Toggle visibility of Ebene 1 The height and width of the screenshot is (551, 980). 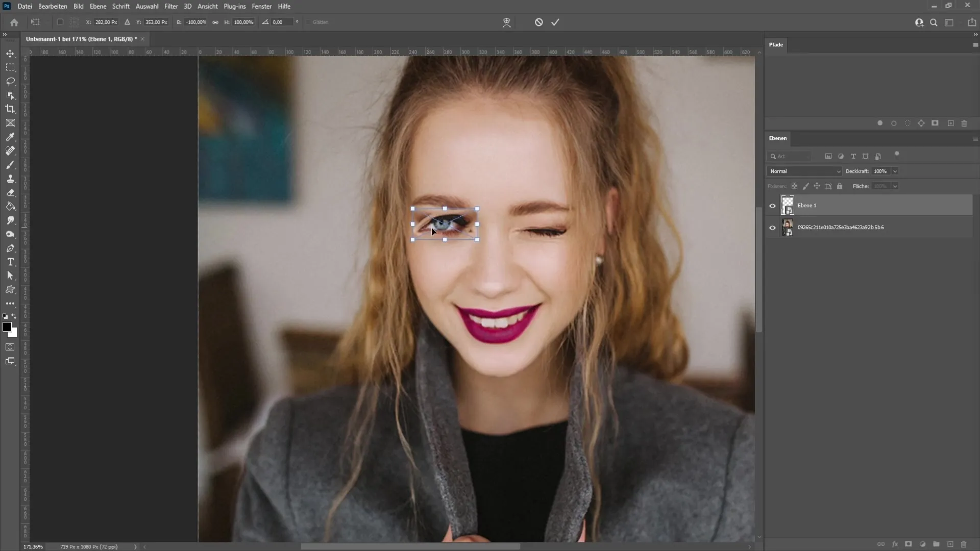coord(772,205)
